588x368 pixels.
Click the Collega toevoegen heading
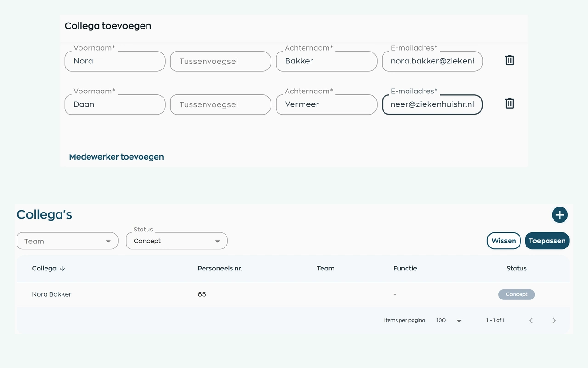click(x=108, y=26)
